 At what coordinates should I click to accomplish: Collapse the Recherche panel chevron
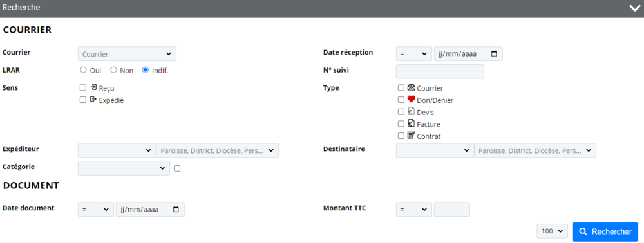634,8
